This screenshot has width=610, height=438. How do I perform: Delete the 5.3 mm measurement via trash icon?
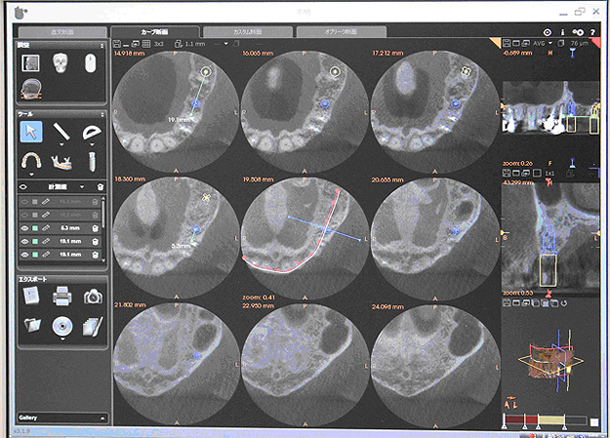coord(97,228)
